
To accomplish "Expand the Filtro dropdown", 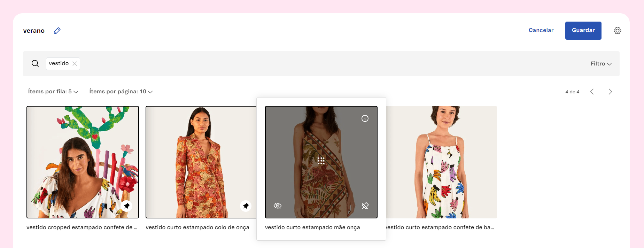I will pyautogui.click(x=601, y=64).
